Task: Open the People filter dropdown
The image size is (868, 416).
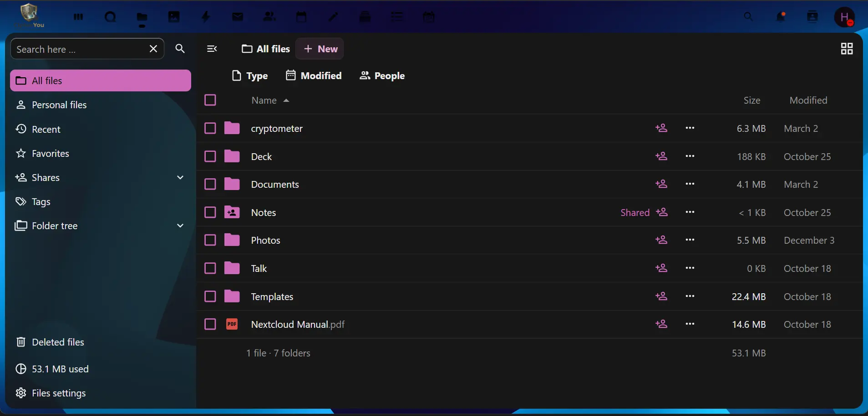Action: pos(382,75)
